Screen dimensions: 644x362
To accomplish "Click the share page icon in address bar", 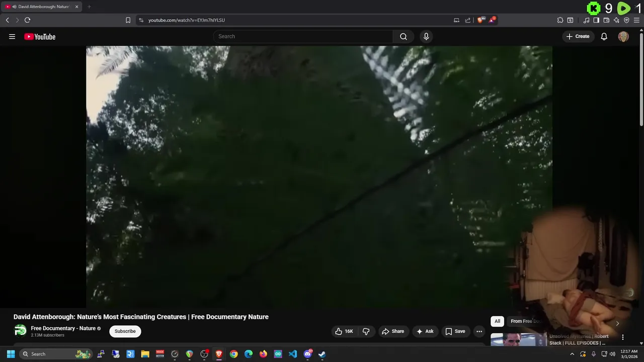I will (468, 20).
